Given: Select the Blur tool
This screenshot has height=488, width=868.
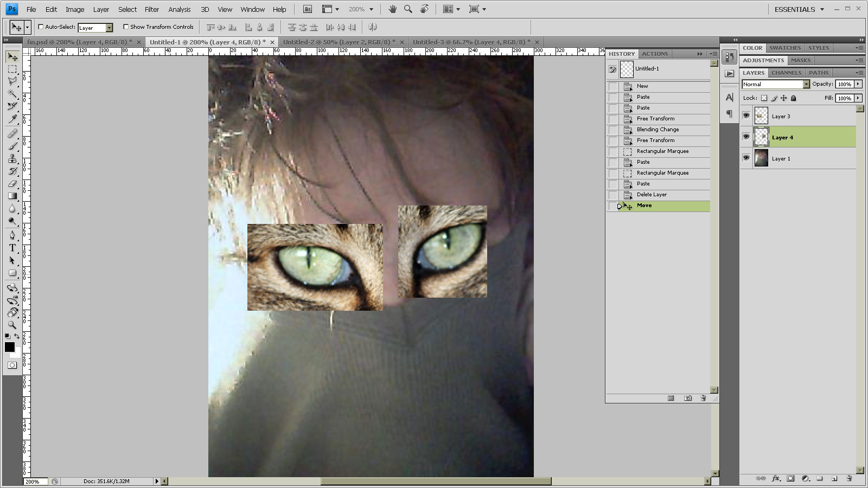Looking at the screenshot, I should point(12,208).
